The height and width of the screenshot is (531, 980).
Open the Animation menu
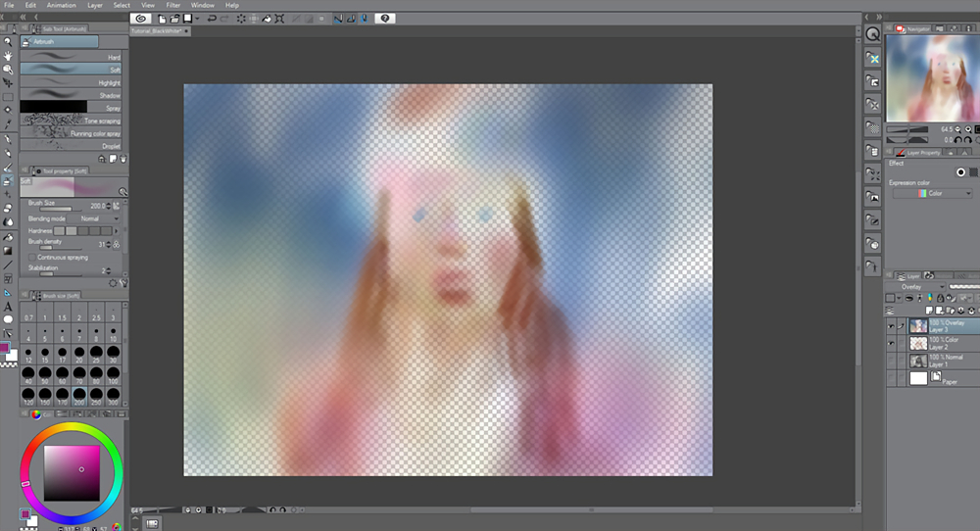tap(61, 5)
